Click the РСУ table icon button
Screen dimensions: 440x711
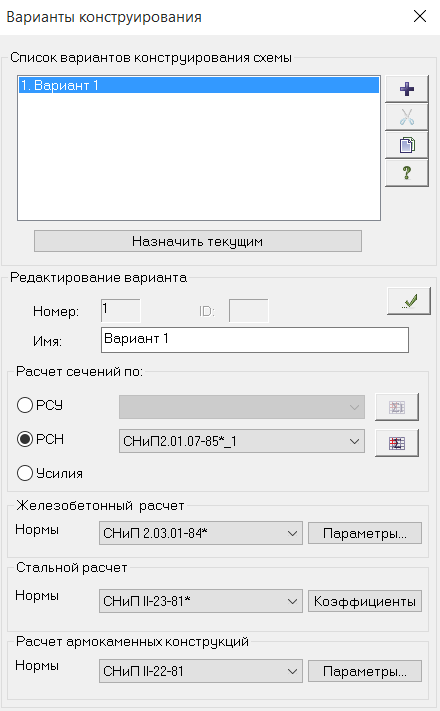click(396, 407)
